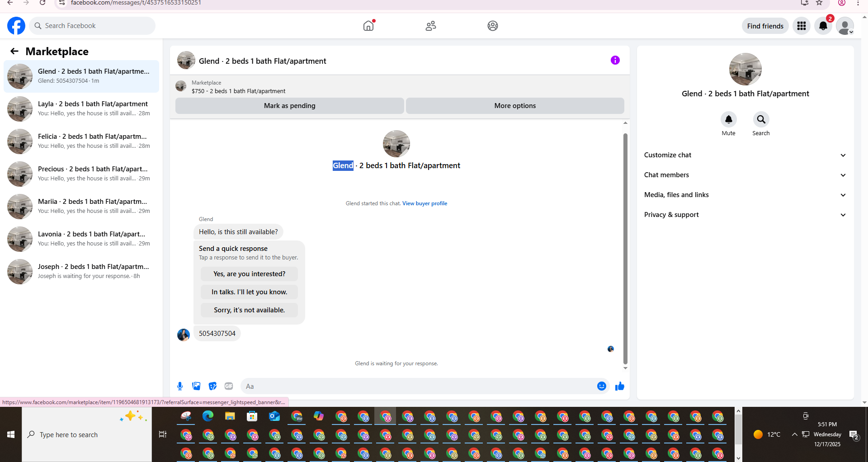Open Task View on the taskbar

click(x=163, y=434)
